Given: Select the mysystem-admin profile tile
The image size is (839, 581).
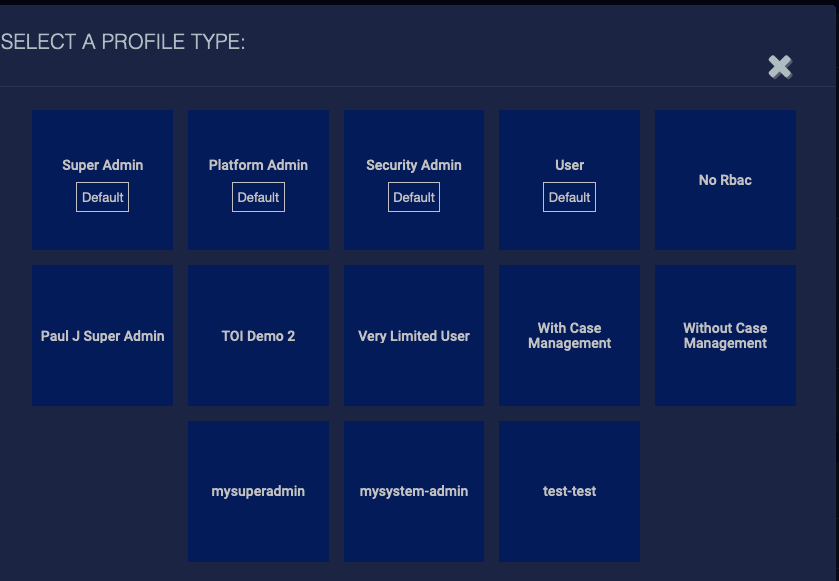Looking at the screenshot, I should click(x=414, y=491).
